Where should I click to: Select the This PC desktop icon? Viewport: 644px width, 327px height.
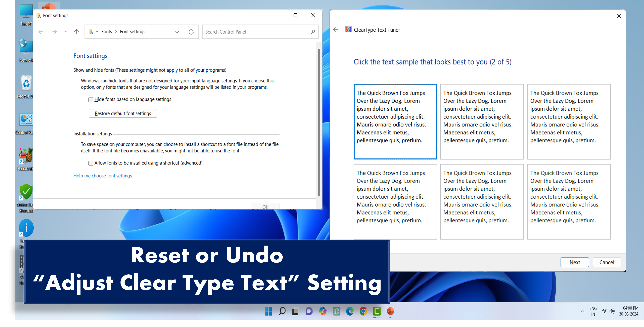(26, 15)
